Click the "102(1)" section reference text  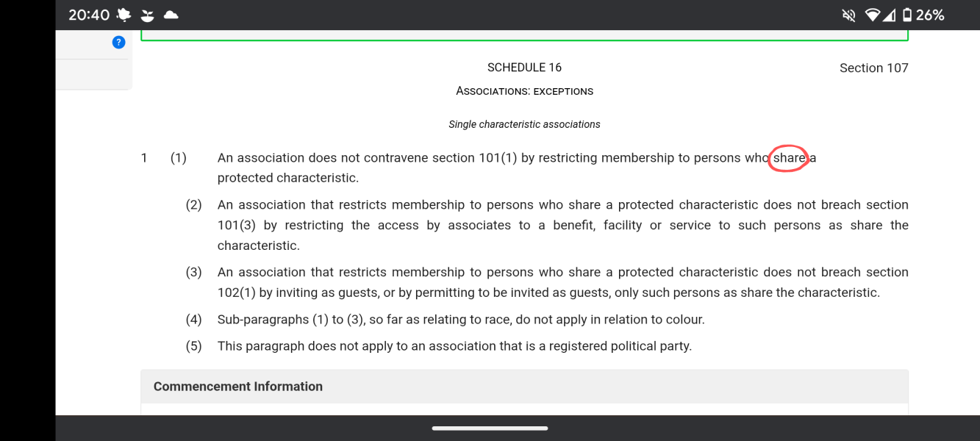click(x=236, y=293)
